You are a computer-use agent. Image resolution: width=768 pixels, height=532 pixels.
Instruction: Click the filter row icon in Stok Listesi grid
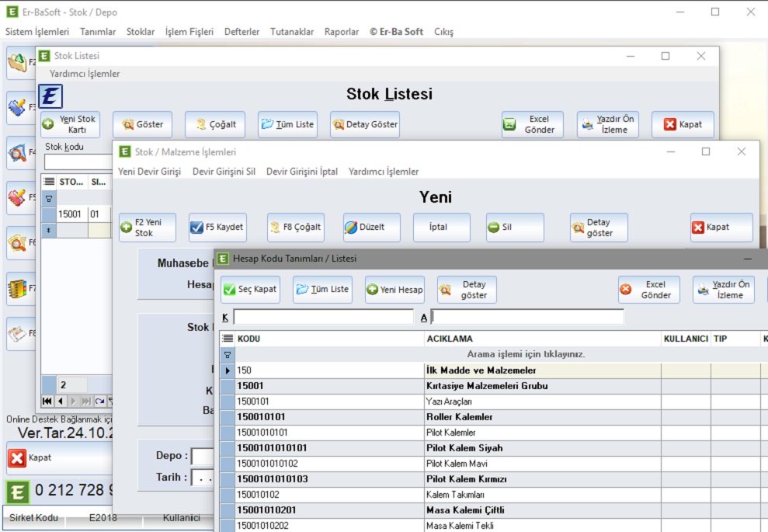49,199
